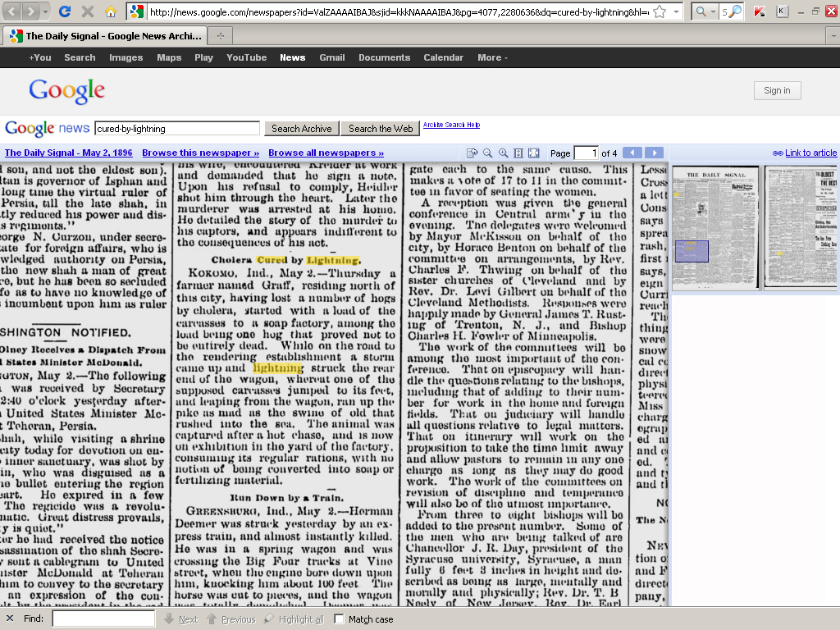
Task: Open Images in the Google bar
Action: click(126, 57)
